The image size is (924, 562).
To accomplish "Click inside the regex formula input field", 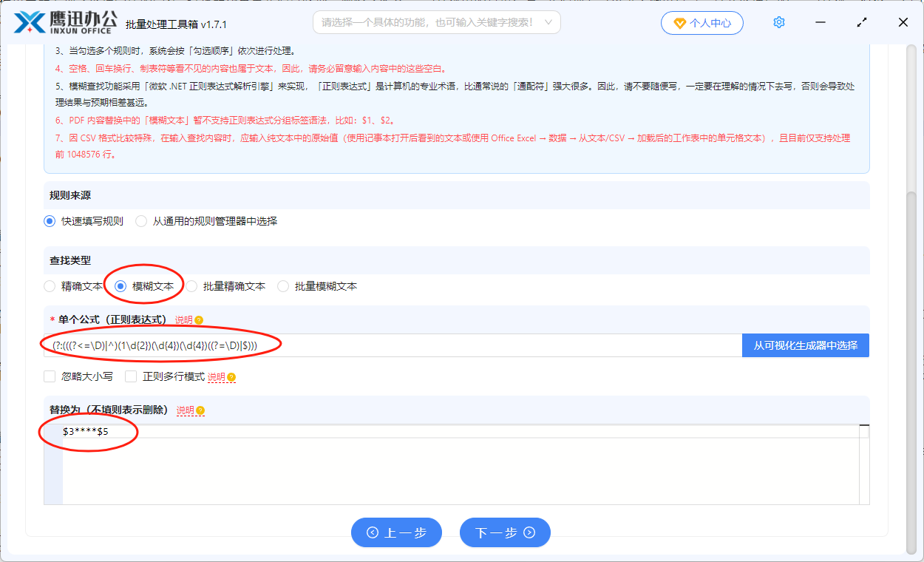I will tap(370, 345).
